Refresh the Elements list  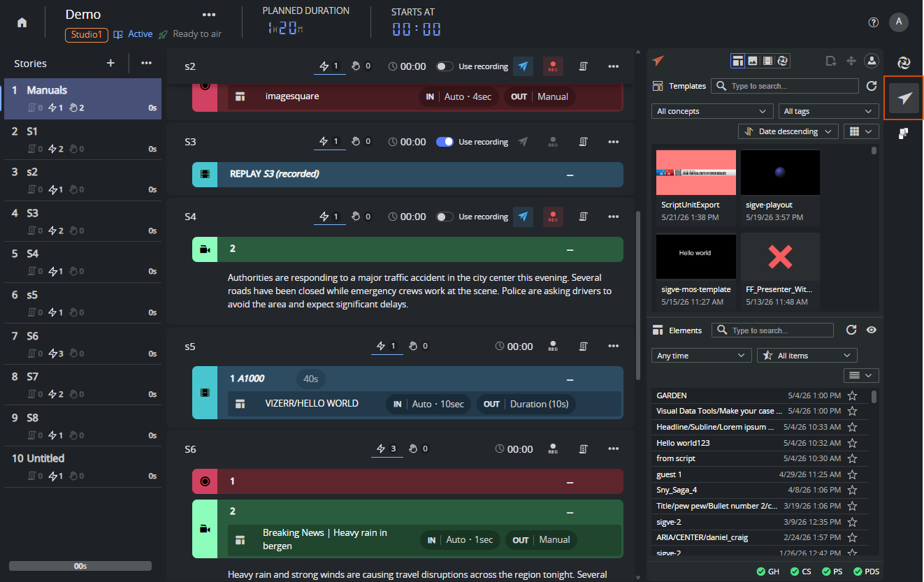tap(851, 330)
